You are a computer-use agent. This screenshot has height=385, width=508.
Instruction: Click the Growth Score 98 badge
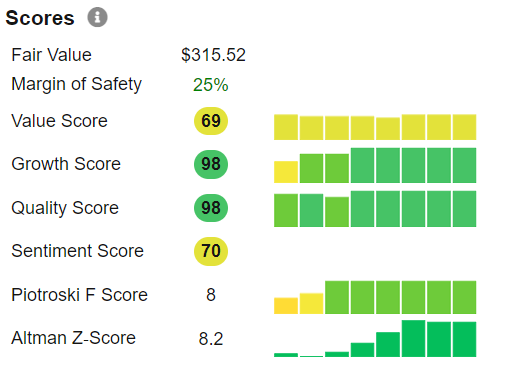click(x=211, y=164)
